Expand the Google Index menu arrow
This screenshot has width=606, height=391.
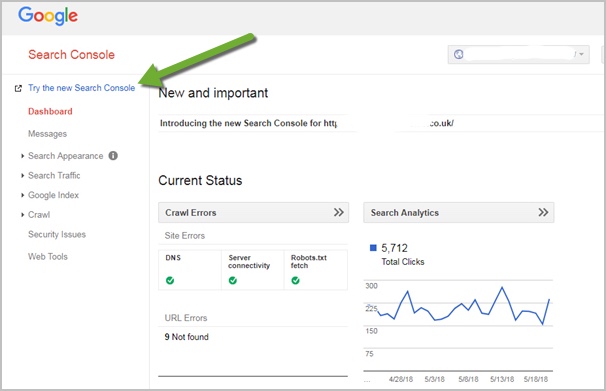click(22, 196)
